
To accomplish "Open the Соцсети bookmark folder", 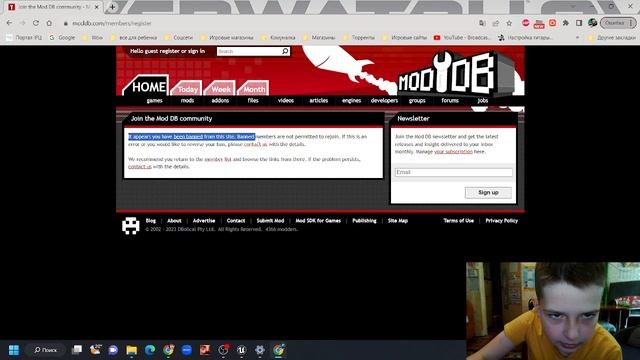I will (178, 38).
